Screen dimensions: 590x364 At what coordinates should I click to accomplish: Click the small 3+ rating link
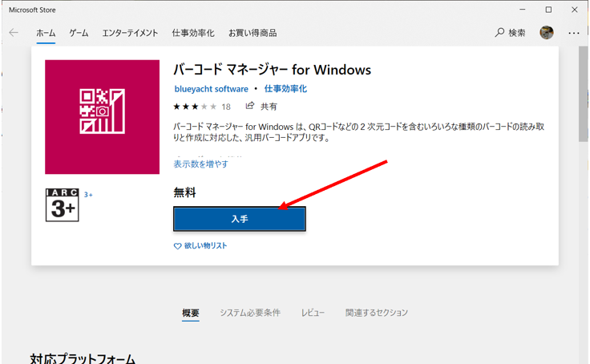tap(88, 195)
